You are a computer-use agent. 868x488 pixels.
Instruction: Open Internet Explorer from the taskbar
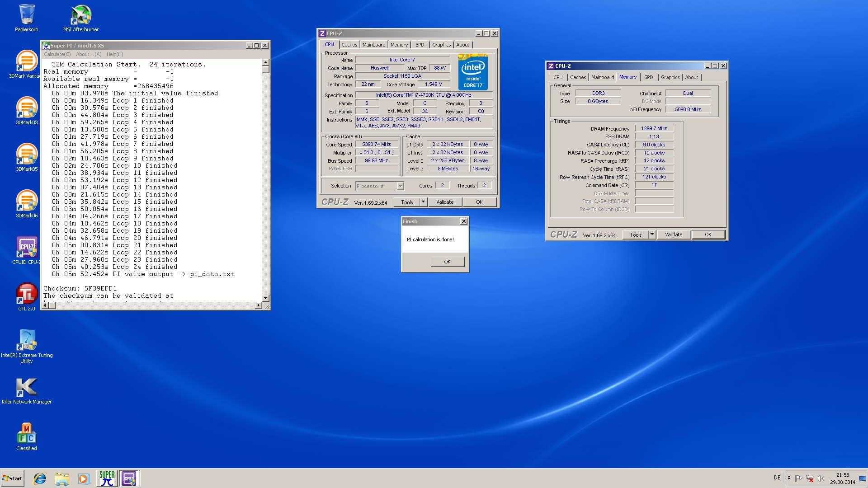(x=40, y=479)
